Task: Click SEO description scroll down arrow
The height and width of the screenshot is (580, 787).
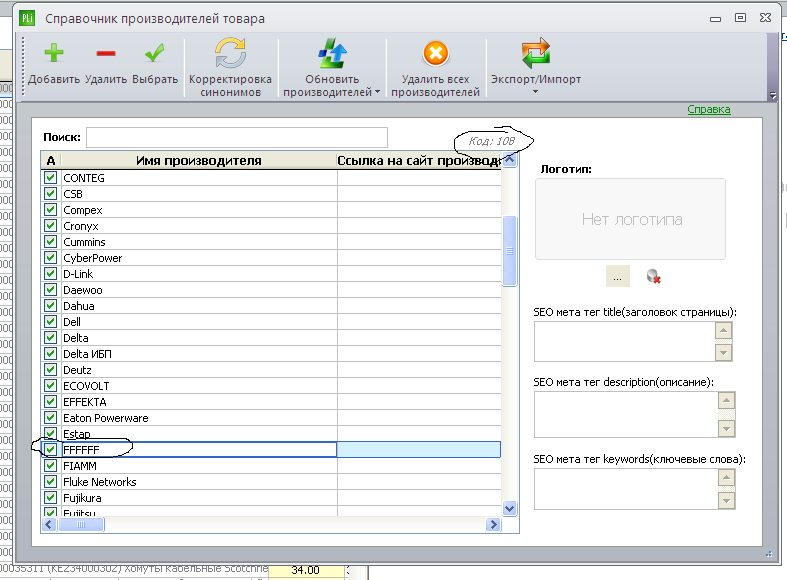Action: [x=726, y=428]
